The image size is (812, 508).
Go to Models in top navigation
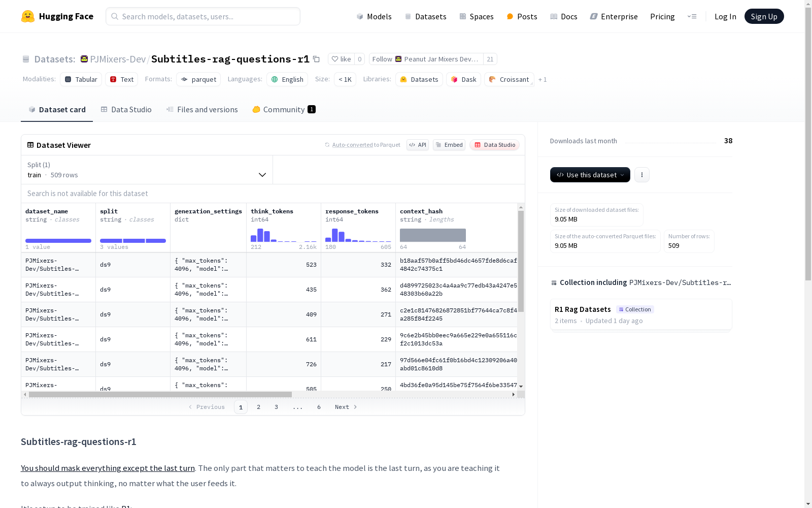click(374, 16)
